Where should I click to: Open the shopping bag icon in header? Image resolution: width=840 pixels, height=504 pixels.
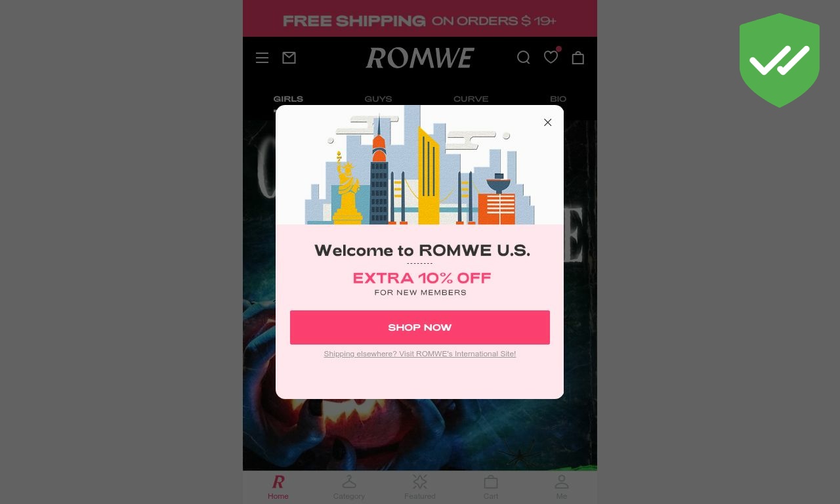(577, 58)
